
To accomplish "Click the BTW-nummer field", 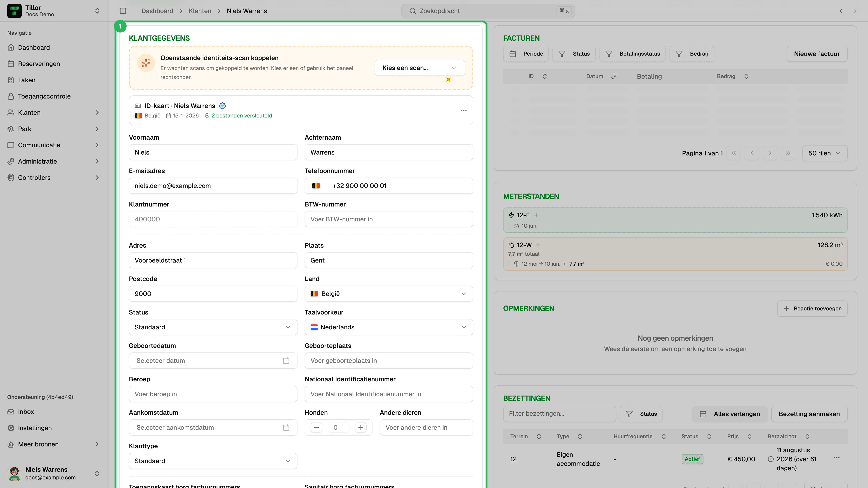I will click(389, 219).
